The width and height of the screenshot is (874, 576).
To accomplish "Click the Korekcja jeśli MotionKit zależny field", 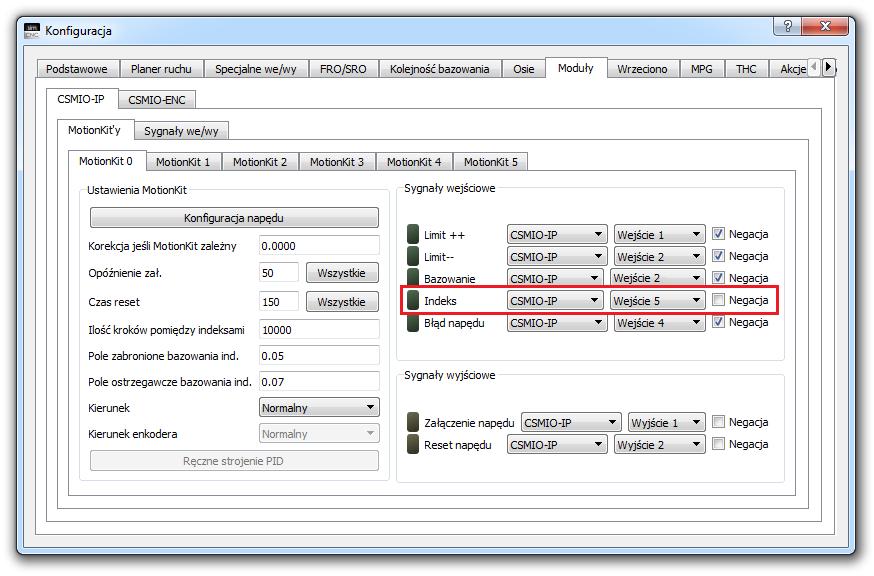I will tap(319, 245).
